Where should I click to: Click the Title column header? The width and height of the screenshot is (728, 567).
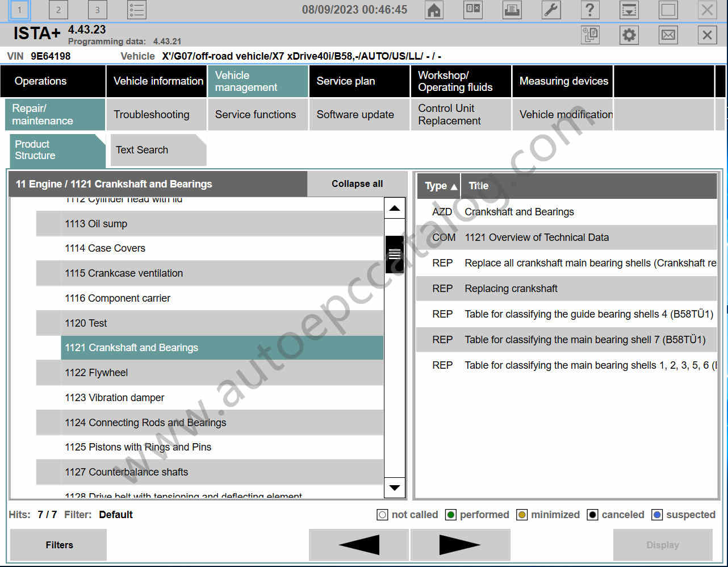(589, 186)
